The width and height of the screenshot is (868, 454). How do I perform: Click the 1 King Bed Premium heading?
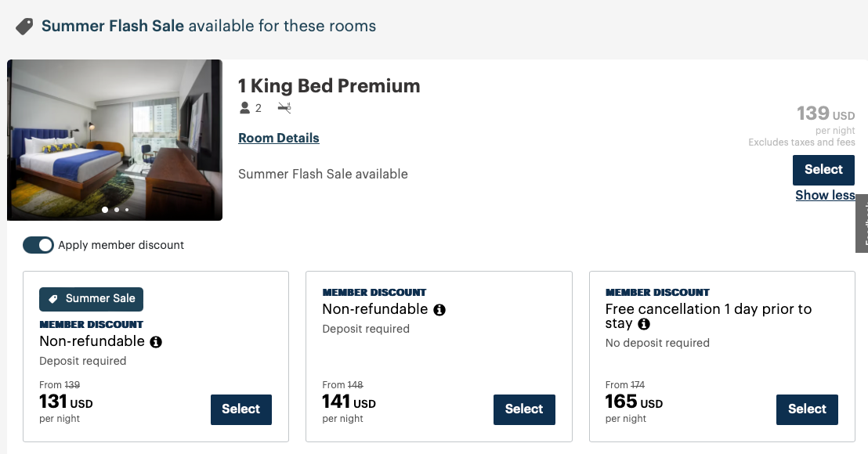coord(329,86)
